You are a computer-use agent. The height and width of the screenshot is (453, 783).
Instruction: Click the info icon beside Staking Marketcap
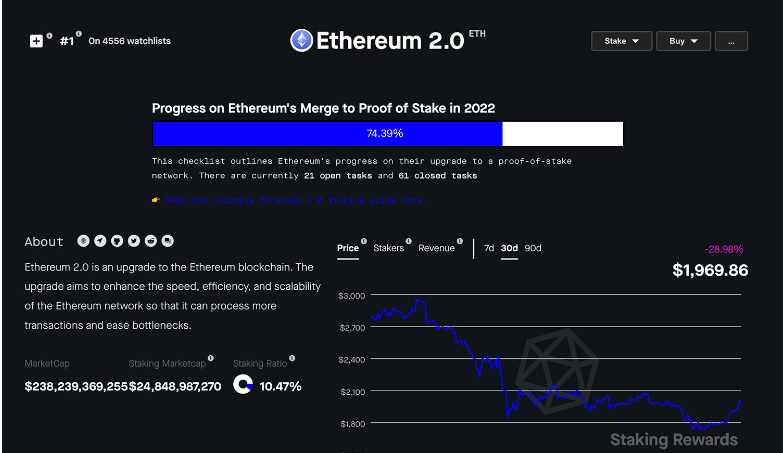[x=210, y=358]
